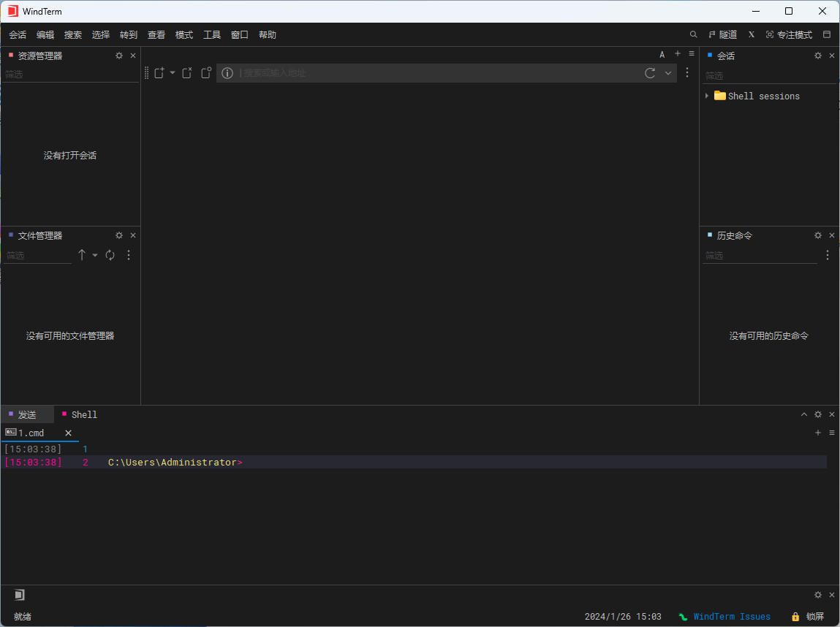This screenshot has width=840, height=627.
Task: Close the 会话 panel
Action: [832, 56]
